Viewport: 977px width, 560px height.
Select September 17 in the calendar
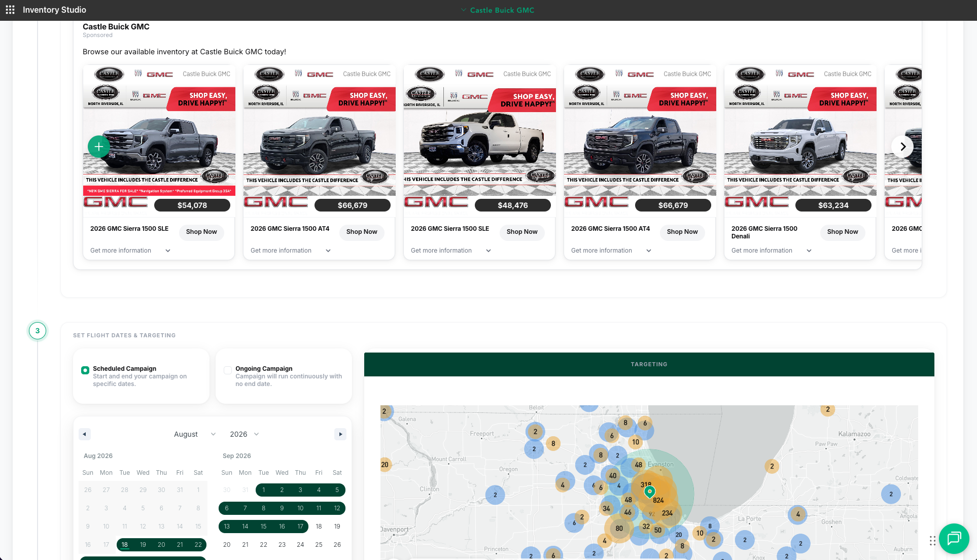pyautogui.click(x=300, y=527)
